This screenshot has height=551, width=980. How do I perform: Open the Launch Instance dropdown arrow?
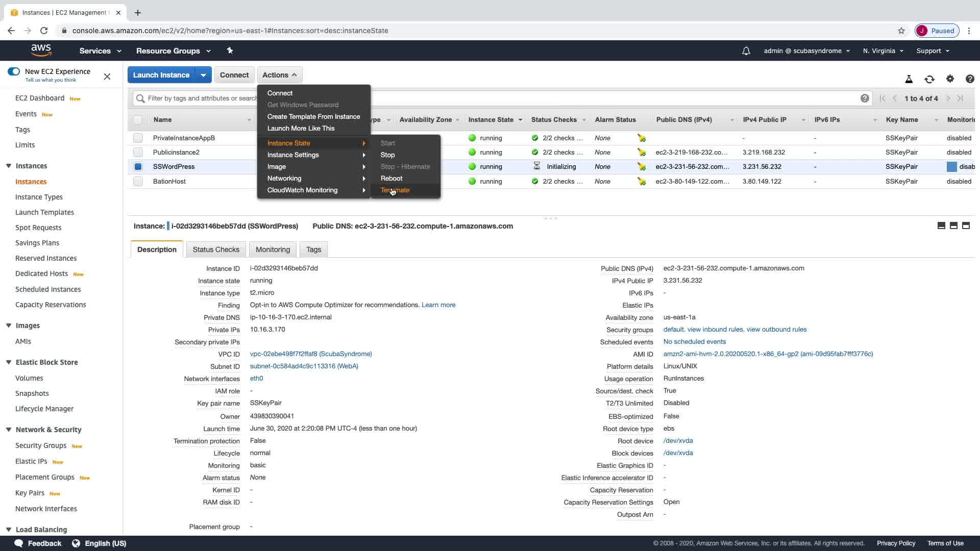coord(203,75)
